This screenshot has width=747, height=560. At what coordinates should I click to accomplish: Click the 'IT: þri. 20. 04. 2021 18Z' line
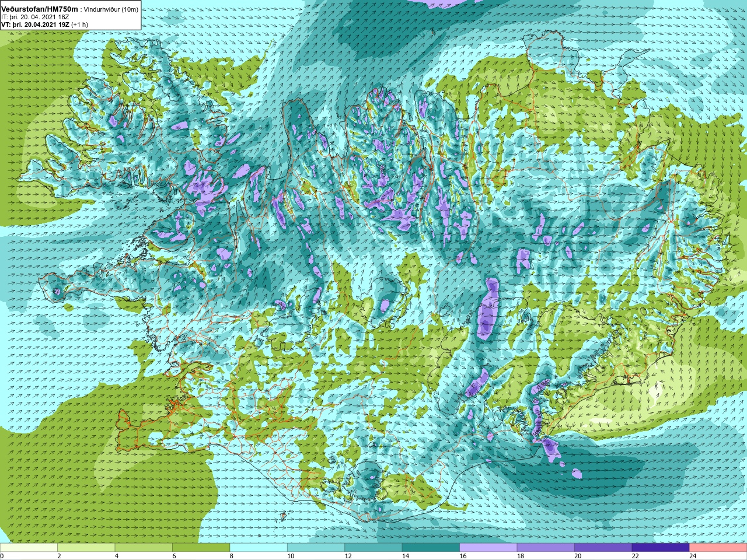click(36, 17)
